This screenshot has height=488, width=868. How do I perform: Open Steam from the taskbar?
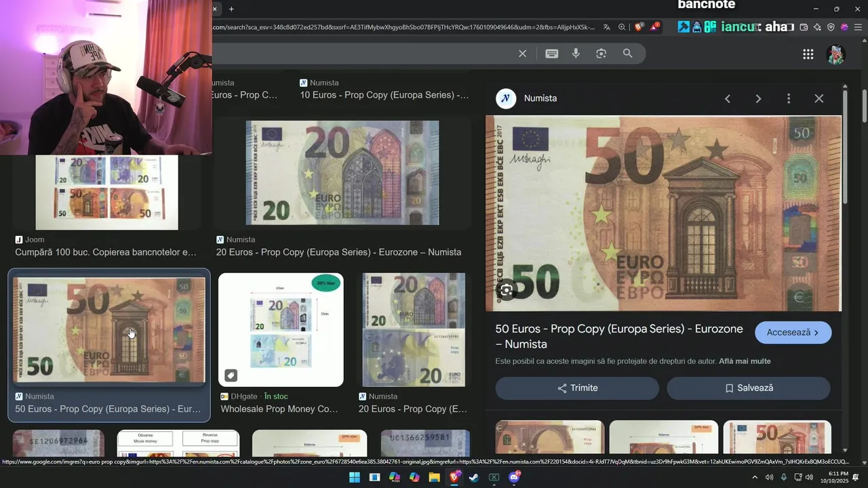pyautogui.click(x=474, y=477)
